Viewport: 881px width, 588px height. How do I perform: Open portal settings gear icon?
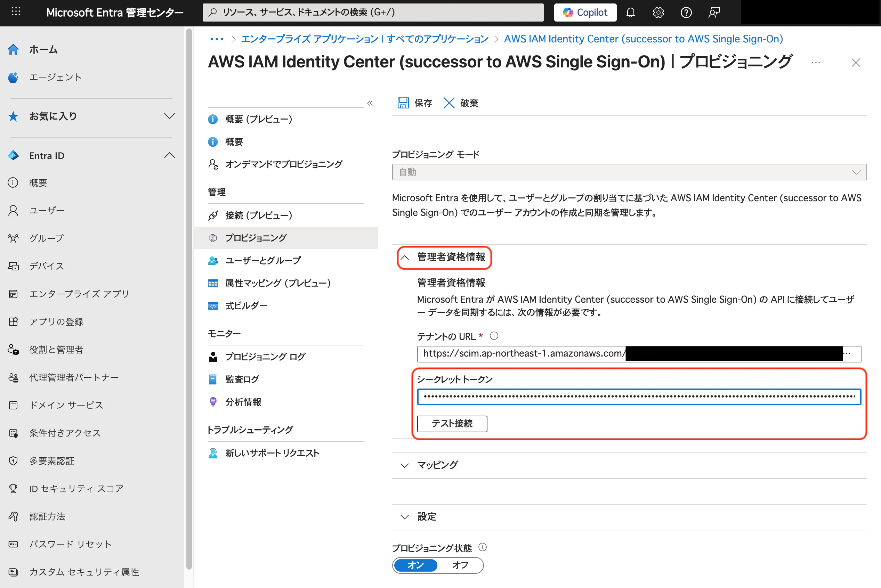pyautogui.click(x=658, y=13)
